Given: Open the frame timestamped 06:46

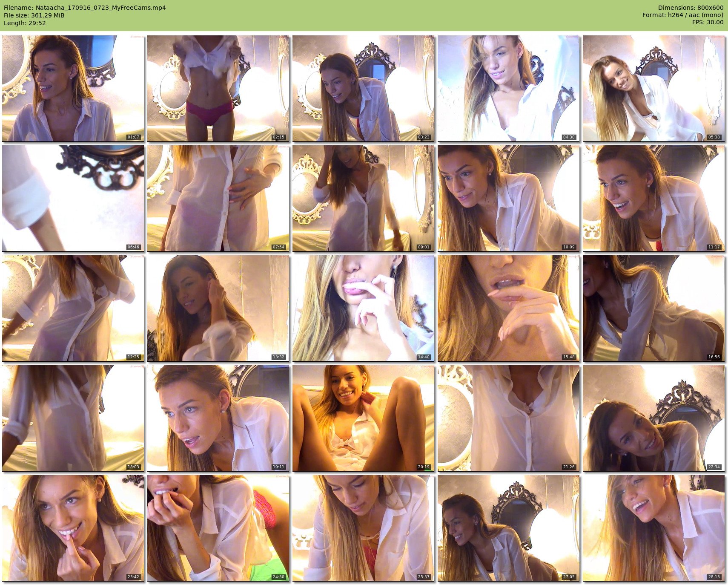Looking at the screenshot, I should 73,198.
